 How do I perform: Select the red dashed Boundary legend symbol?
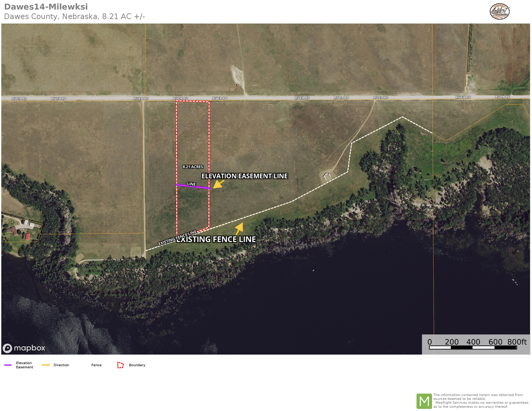pos(121,365)
